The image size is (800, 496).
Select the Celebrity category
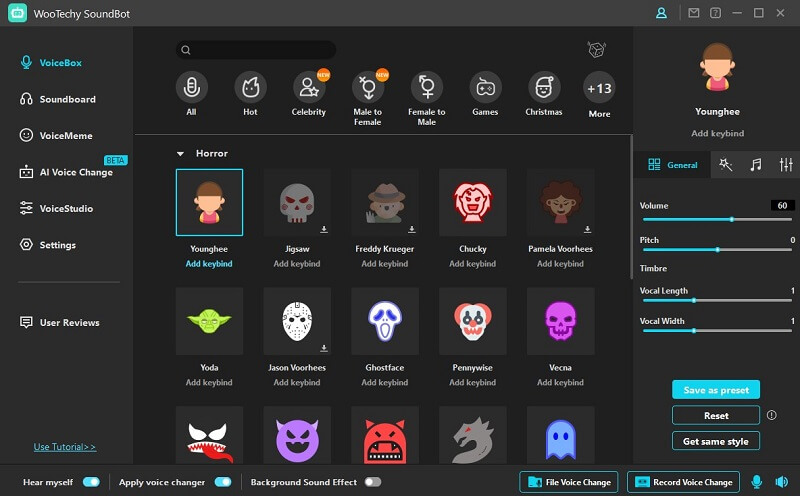[x=309, y=88]
